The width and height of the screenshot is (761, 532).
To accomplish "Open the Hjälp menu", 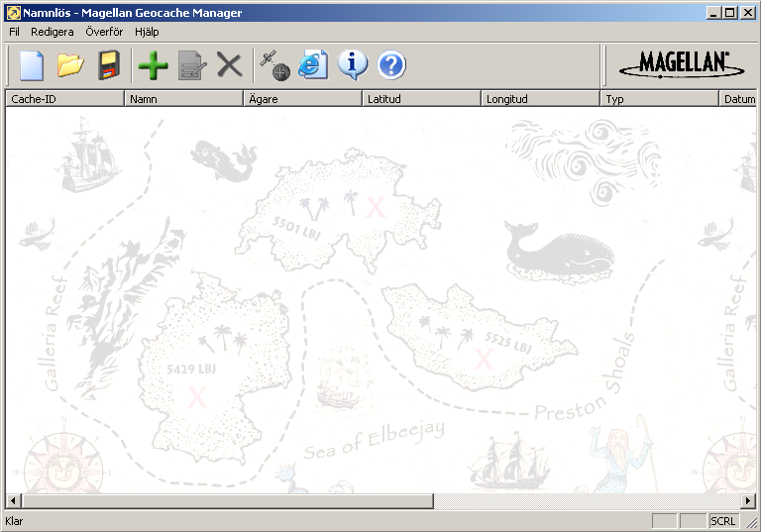I will (x=147, y=32).
